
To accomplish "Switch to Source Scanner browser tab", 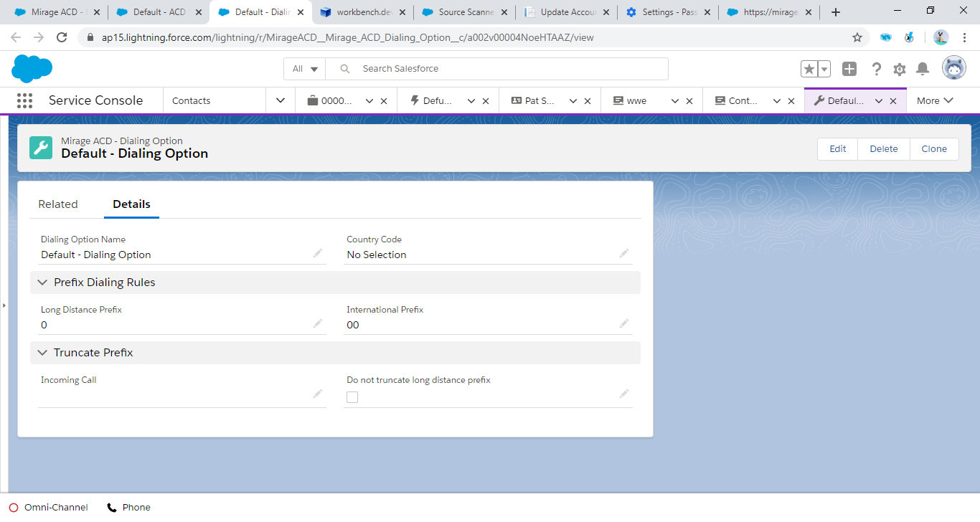I will tap(465, 12).
